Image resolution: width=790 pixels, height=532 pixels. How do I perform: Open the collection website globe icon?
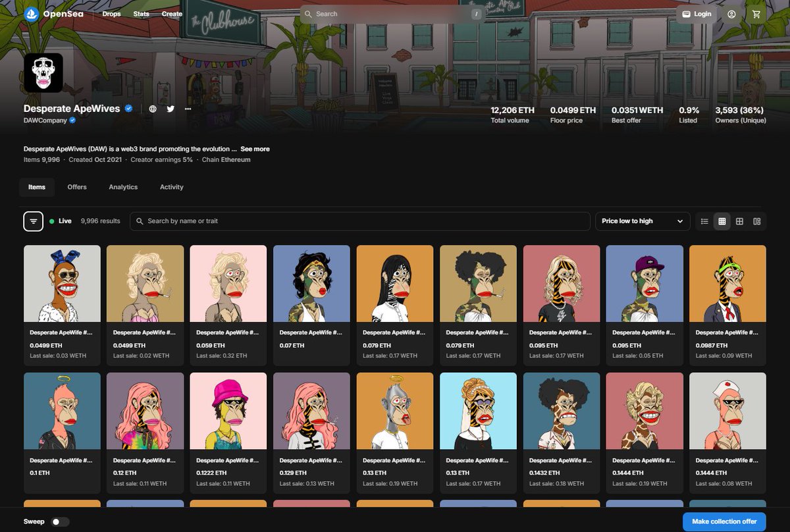[153, 109]
